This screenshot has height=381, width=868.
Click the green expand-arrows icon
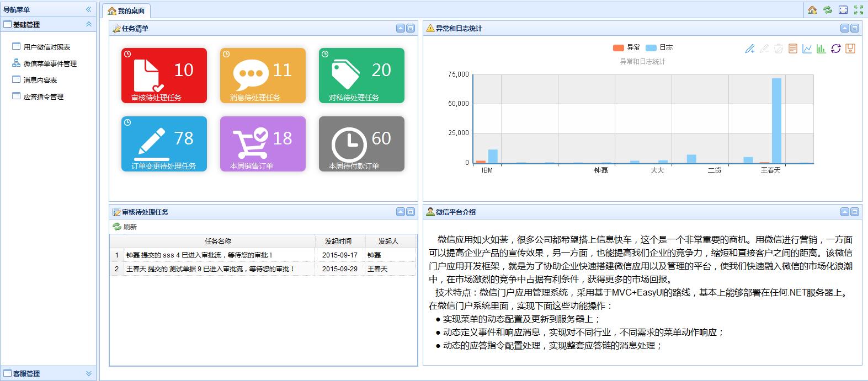tap(859, 10)
